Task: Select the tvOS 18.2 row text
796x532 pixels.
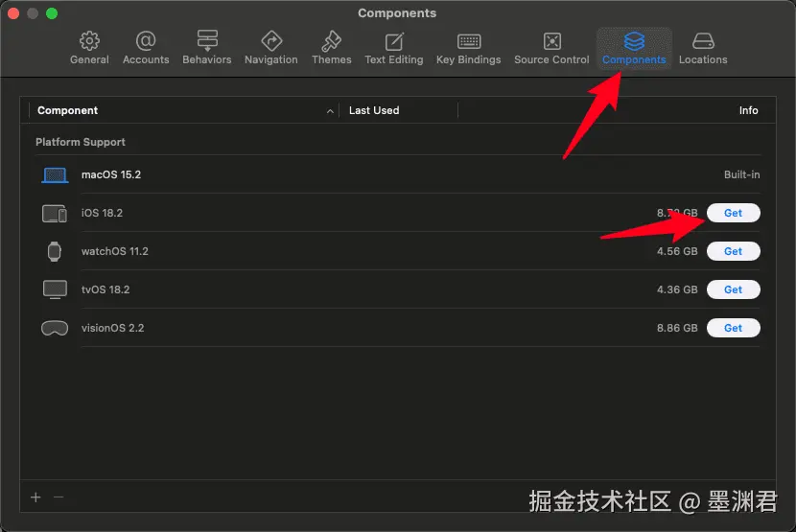Action: [x=105, y=289]
